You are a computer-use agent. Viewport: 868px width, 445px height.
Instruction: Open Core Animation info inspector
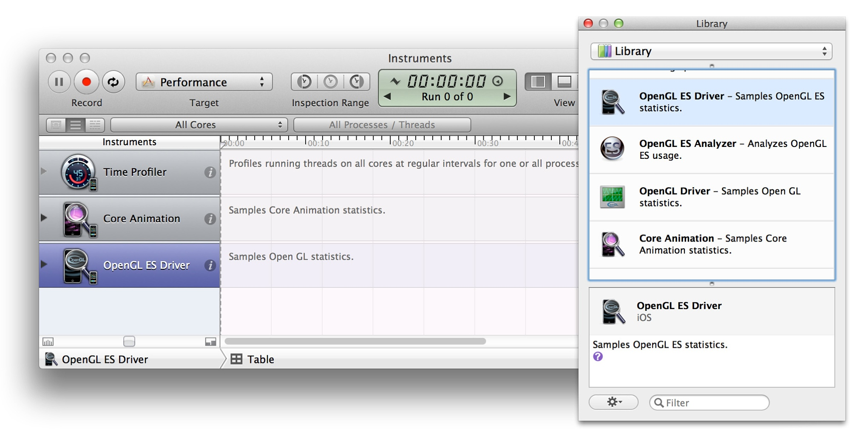coord(210,219)
